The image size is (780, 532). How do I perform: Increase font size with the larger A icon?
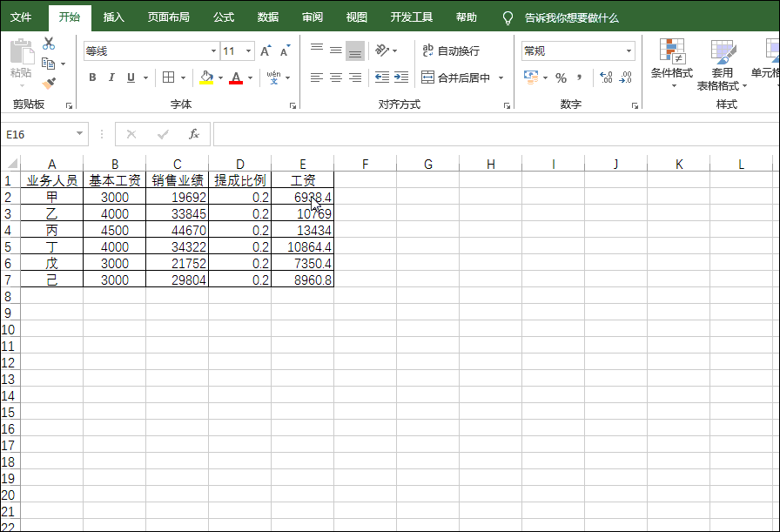coord(266,51)
